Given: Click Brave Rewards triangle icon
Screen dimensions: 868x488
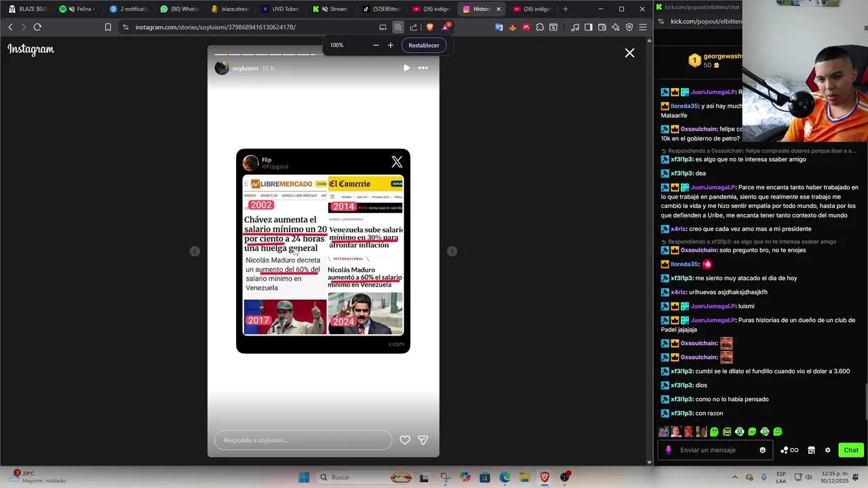Looking at the screenshot, I should point(446,27).
